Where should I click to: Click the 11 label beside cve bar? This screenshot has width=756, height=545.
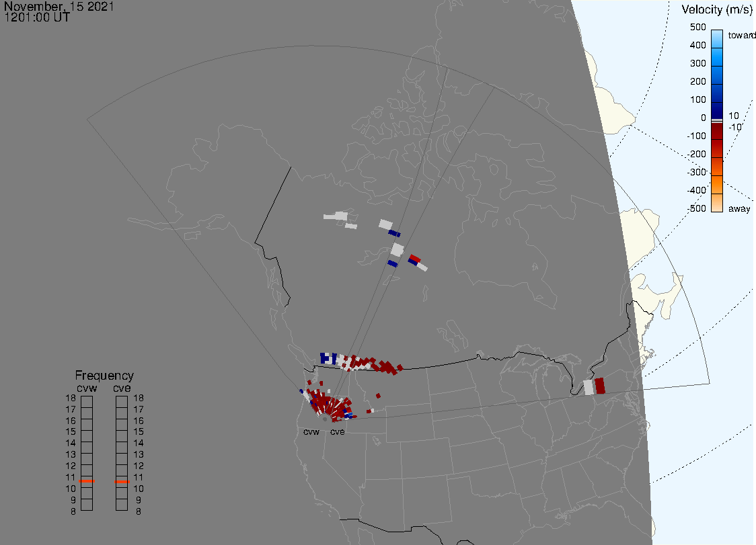click(x=139, y=478)
